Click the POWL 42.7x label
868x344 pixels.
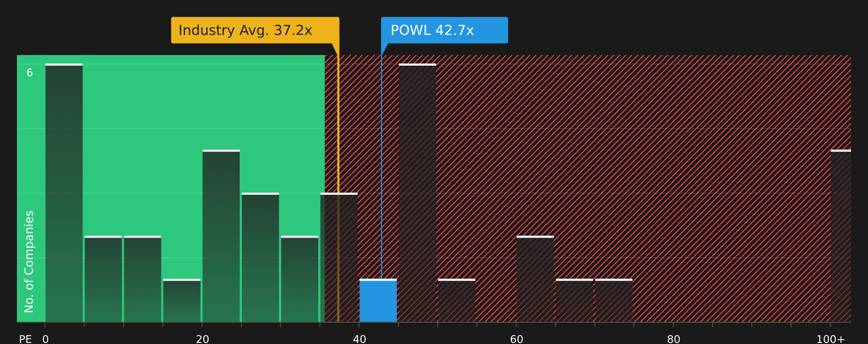(x=444, y=30)
